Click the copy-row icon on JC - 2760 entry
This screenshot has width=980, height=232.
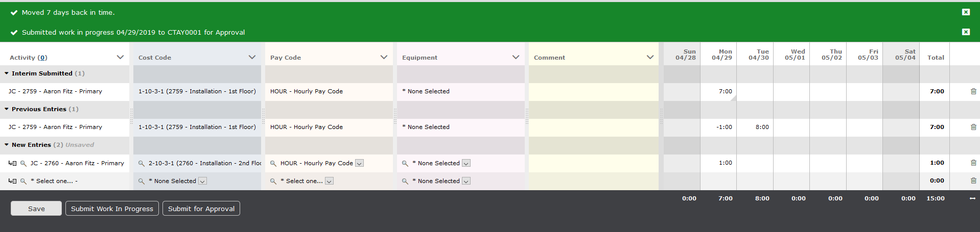pyautogui.click(x=13, y=164)
